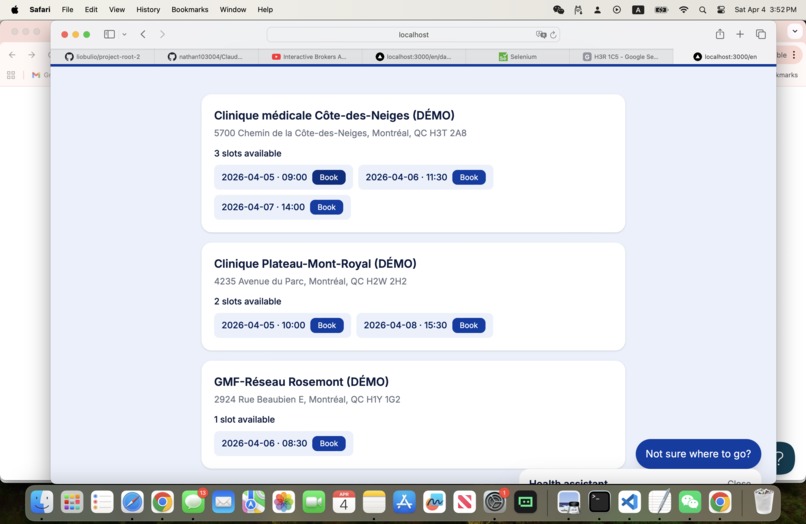Switch to the Interactive Brokers tab
The image size is (806, 524).
click(x=310, y=57)
